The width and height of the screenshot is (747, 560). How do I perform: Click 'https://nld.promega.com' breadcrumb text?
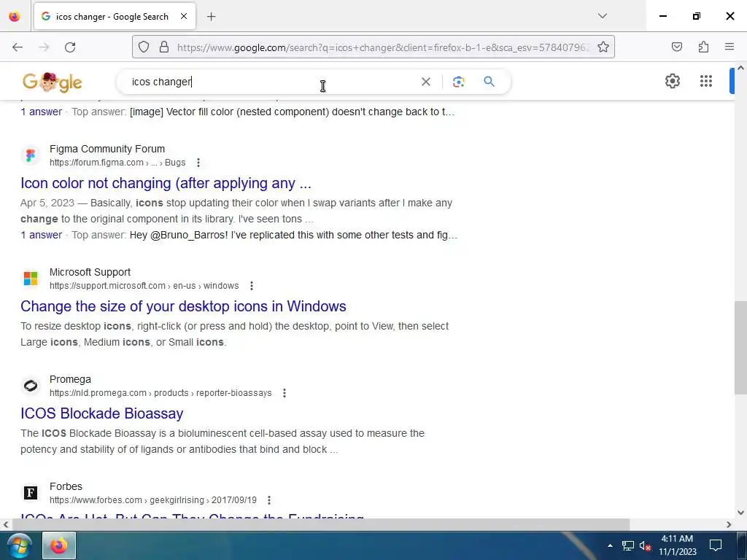click(98, 393)
